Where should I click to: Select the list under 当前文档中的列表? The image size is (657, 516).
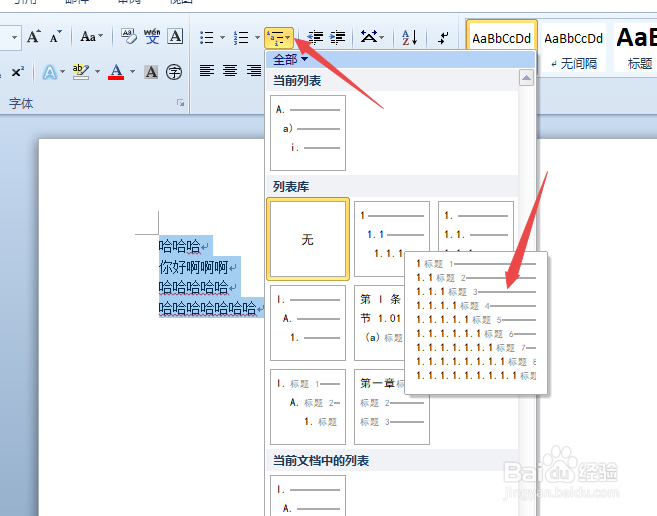click(308, 495)
